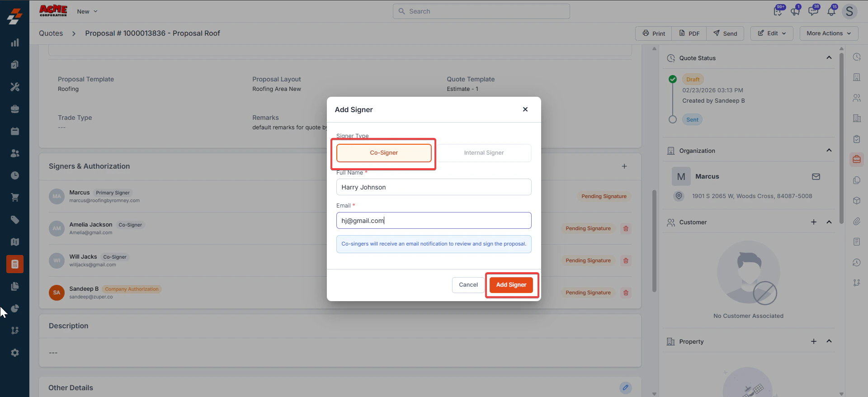
Task: Open the history clock icon in right rail
Action: (x=857, y=262)
